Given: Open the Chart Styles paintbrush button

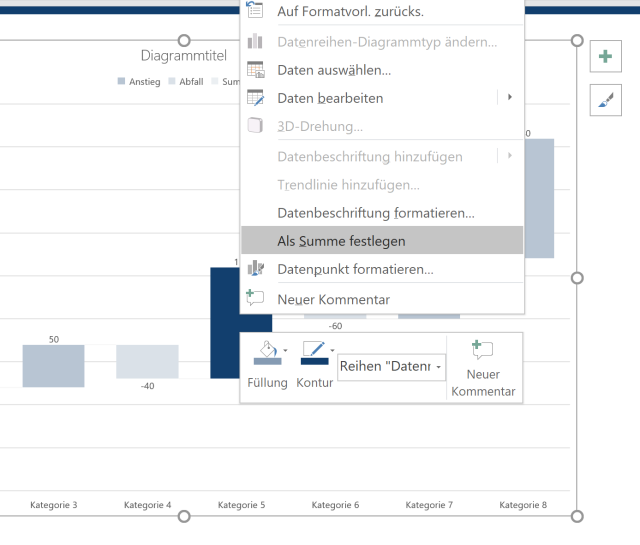Looking at the screenshot, I should pos(604,98).
